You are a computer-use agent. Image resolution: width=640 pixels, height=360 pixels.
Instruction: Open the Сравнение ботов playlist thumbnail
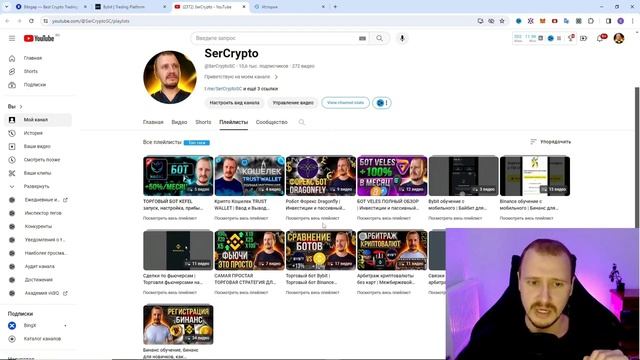pos(321,250)
